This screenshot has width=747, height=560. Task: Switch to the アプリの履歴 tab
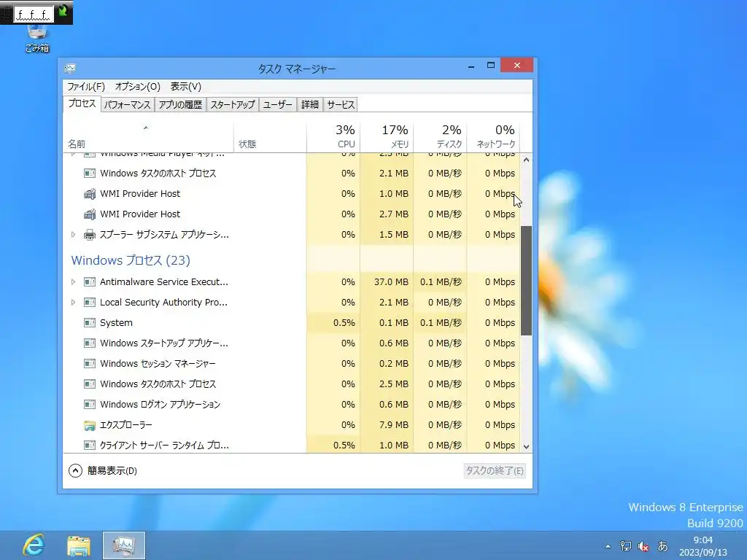(180, 105)
